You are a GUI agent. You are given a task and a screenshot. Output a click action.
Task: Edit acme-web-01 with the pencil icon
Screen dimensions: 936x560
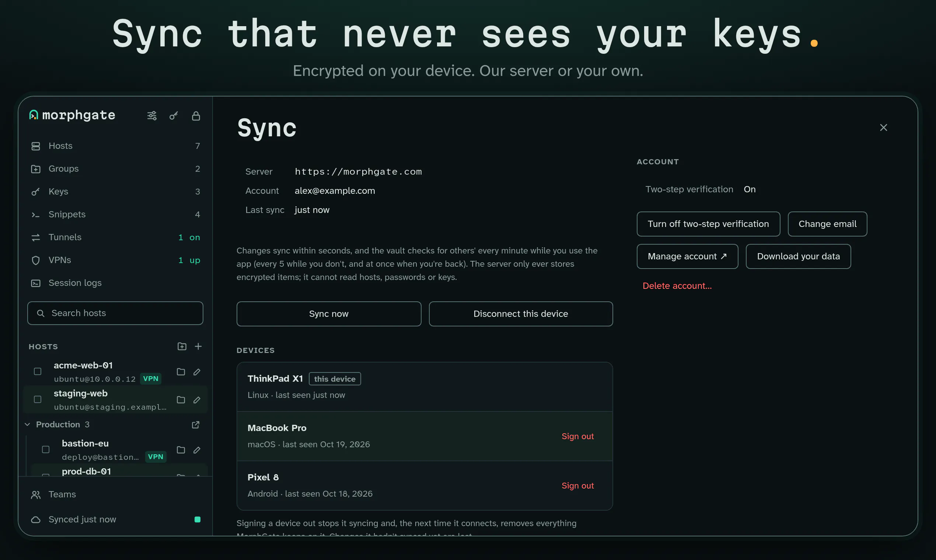pos(197,372)
